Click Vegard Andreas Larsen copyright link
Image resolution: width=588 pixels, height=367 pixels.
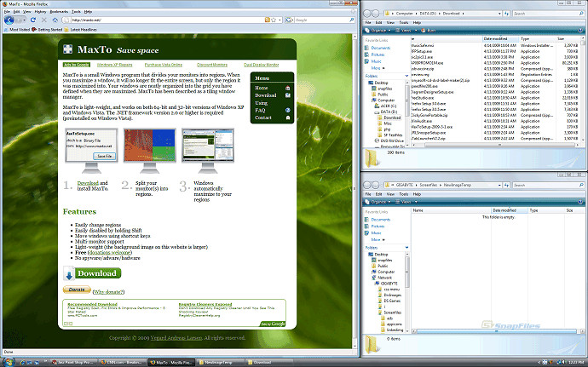tap(176, 338)
